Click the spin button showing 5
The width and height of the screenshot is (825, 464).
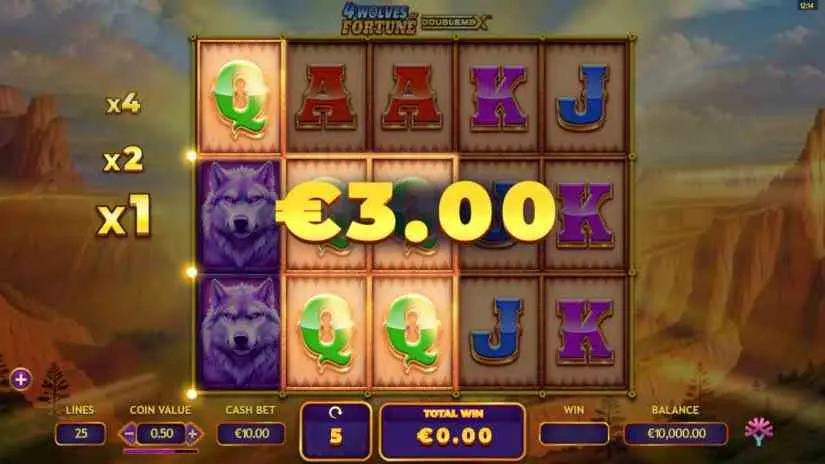[x=336, y=431]
